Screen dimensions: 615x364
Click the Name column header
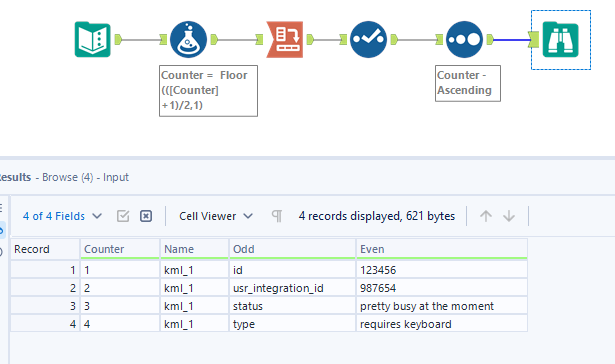tap(194, 249)
